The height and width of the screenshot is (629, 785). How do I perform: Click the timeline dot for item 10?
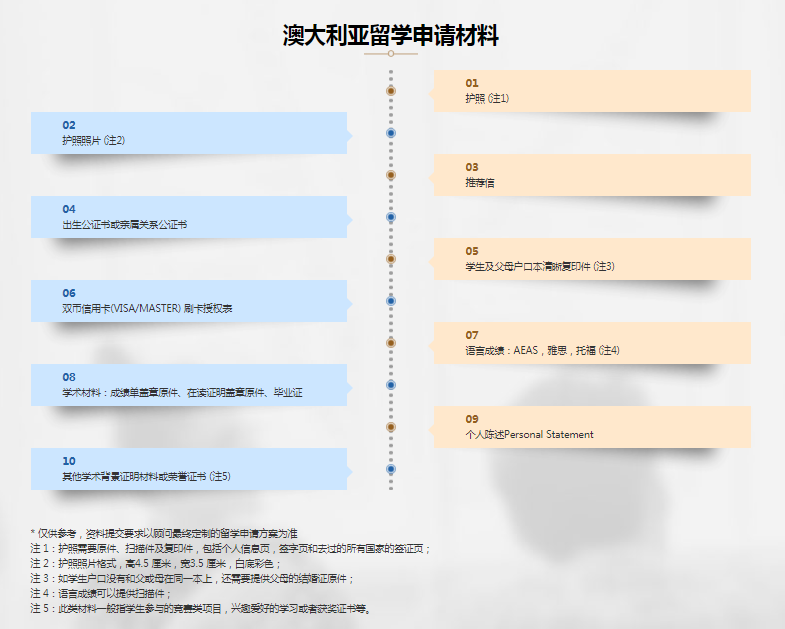[x=391, y=469]
